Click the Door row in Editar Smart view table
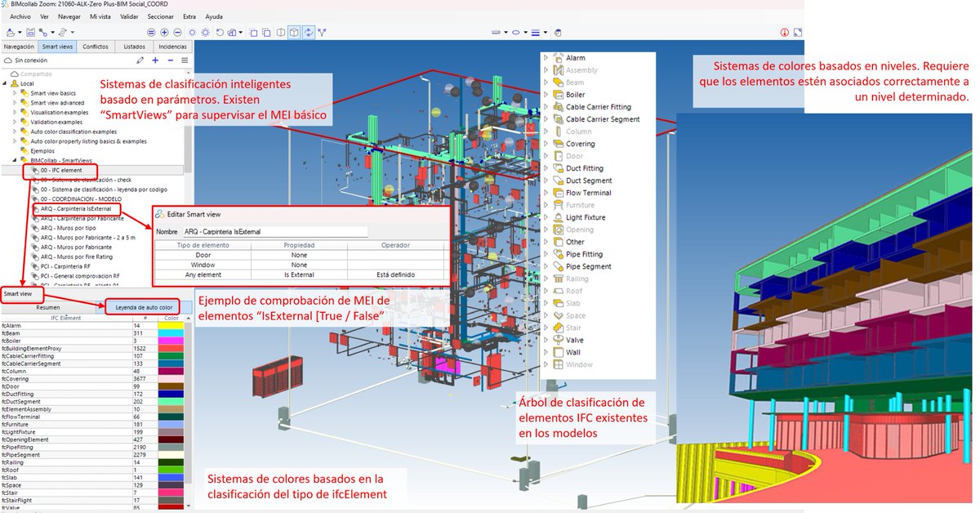The width and height of the screenshot is (980, 513). pyautogui.click(x=300, y=255)
